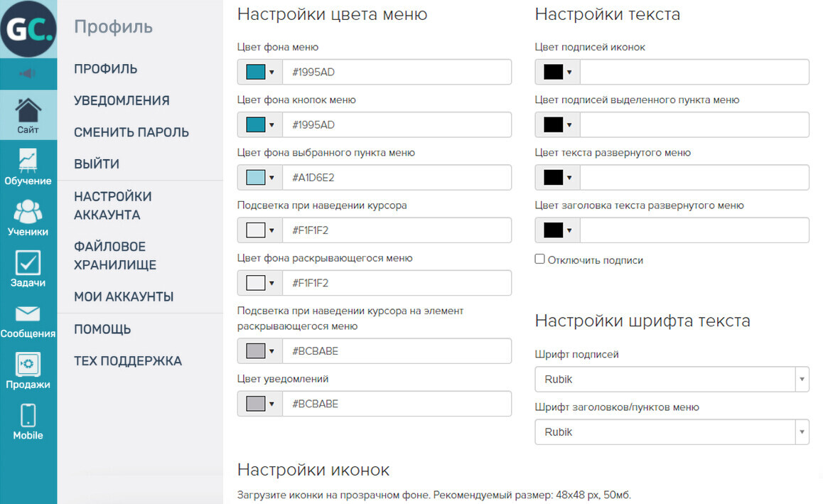823x504 pixels.
Task: Open the ТЕХ ПОДДЕРЖКА link
Action: (x=128, y=360)
